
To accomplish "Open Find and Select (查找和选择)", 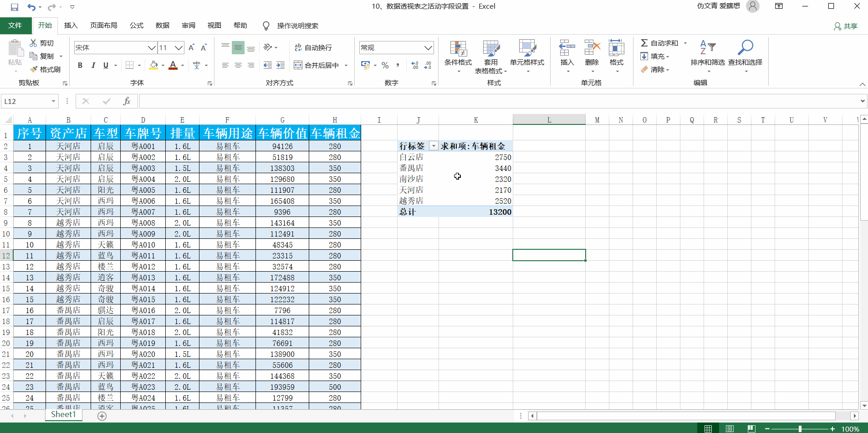I will pos(745,57).
